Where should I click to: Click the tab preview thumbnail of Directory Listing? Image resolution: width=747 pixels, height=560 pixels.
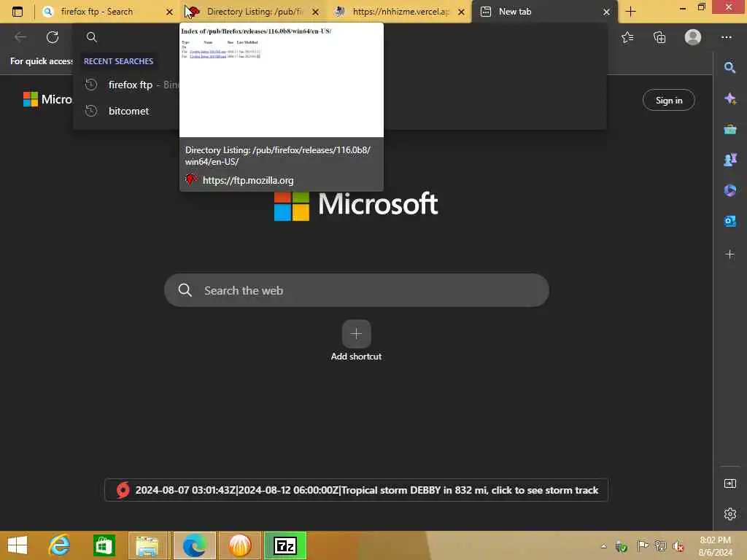tap(281, 80)
